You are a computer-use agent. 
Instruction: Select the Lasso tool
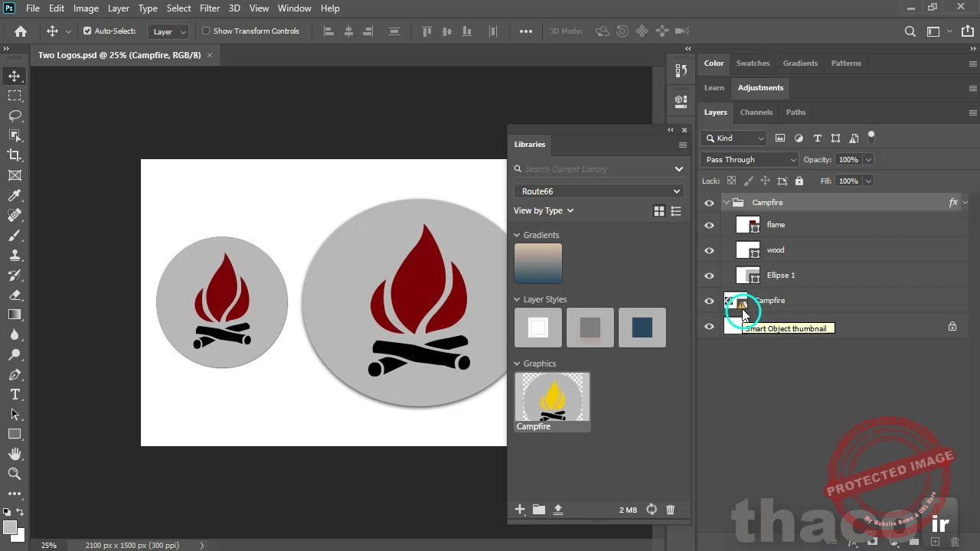pyautogui.click(x=15, y=116)
